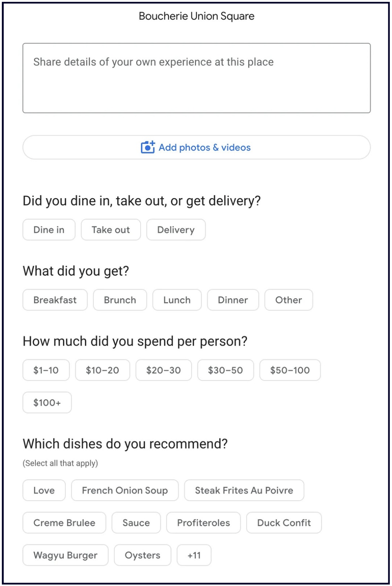Select Steak Frites Au Poivre chip

pos(244,490)
